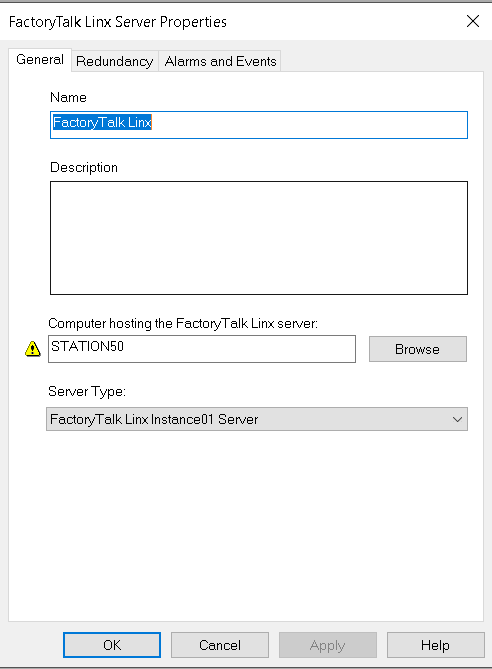Click the greyed-out Apply button
This screenshot has height=669, width=492.
pos(328,645)
